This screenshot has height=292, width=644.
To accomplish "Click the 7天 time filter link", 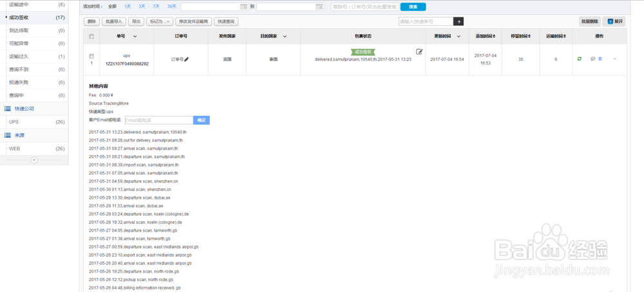I will point(156,6).
